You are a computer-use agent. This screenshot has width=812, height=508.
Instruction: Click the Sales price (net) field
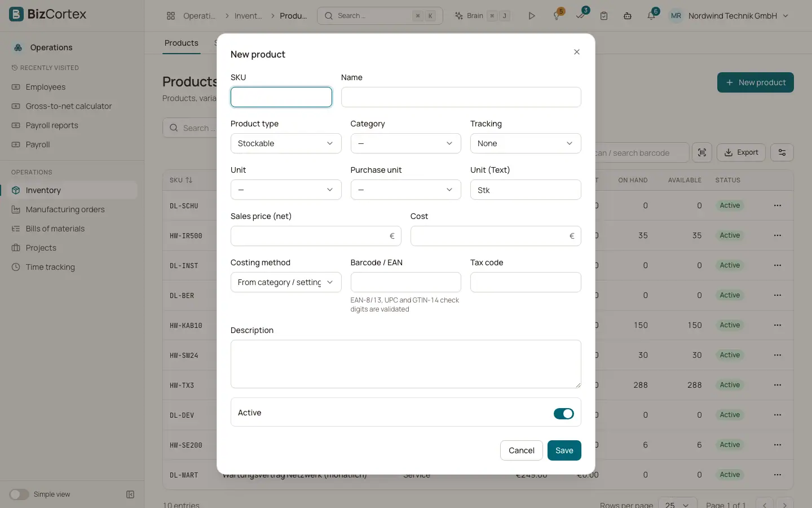[x=316, y=236]
